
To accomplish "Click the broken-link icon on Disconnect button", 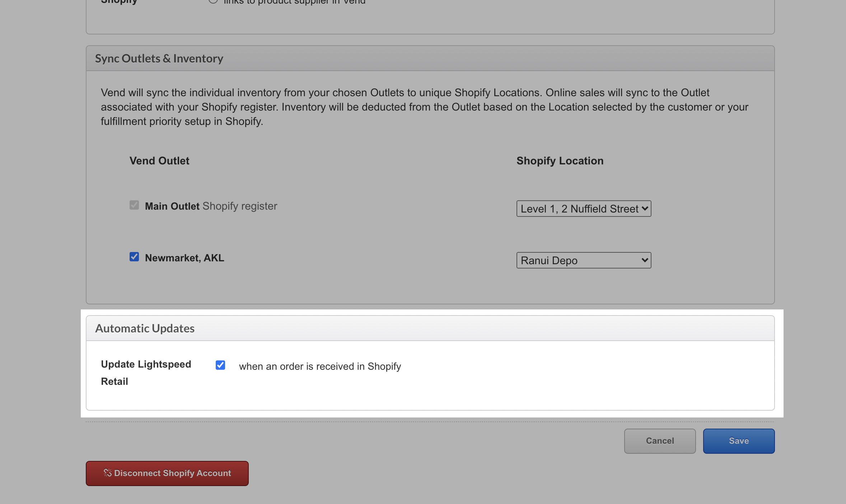I will (x=107, y=473).
